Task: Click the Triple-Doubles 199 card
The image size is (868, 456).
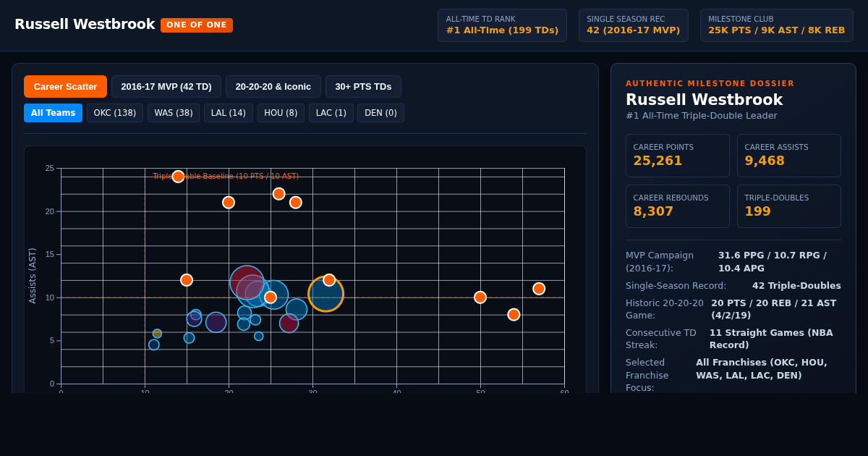Action: [x=789, y=206]
